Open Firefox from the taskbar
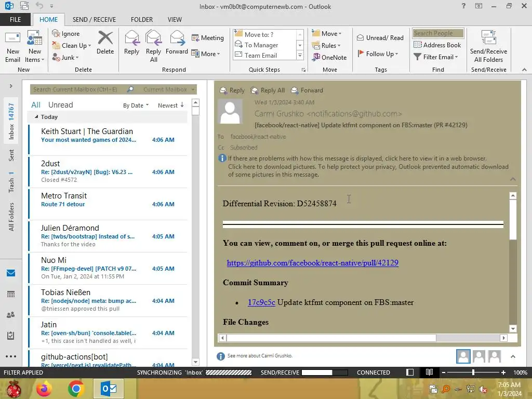 pyautogui.click(x=45, y=389)
